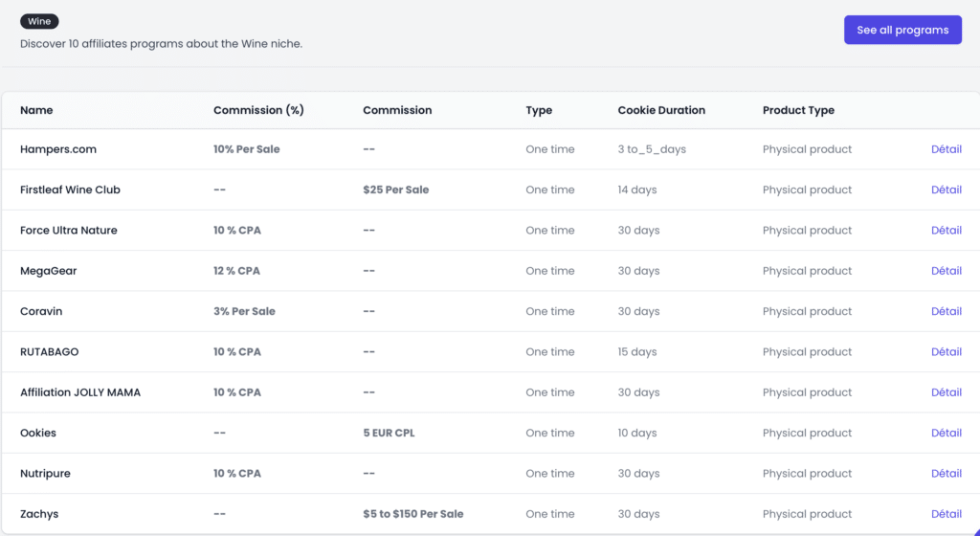Viewport: 980px width, 536px height.
Task: Select the RUTABAGO program name
Action: (x=50, y=351)
